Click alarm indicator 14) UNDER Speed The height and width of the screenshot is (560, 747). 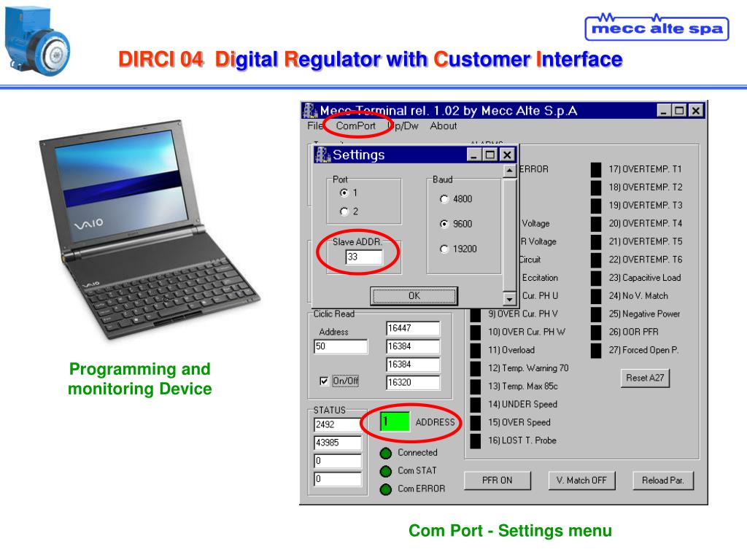point(476,405)
